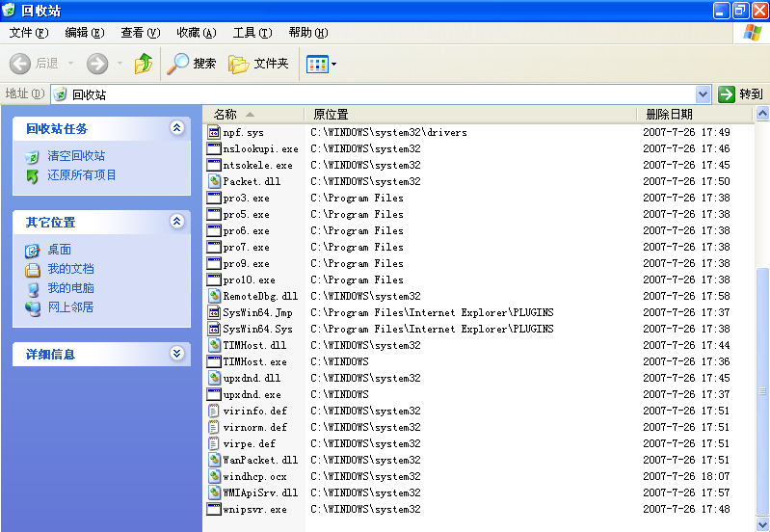Open the 查看(V) menu
The width and height of the screenshot is (770, 532).
click(141, 33)
